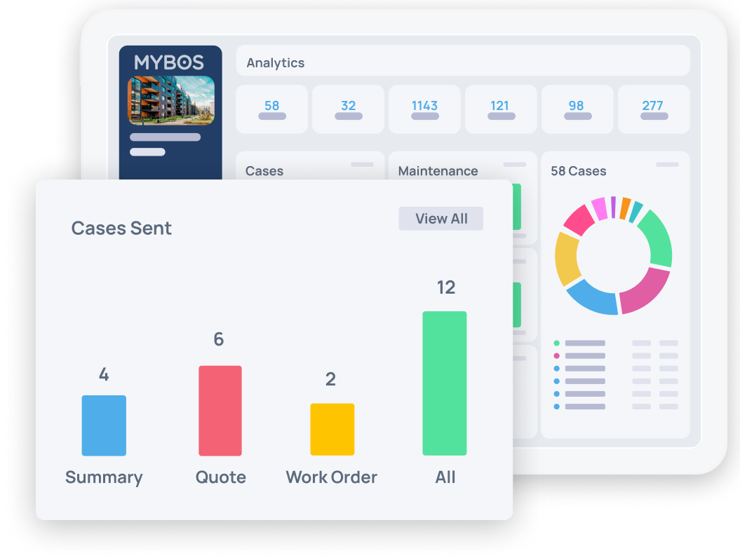Click the yellow segment of donut chart
740x560 pixels.
566,257
